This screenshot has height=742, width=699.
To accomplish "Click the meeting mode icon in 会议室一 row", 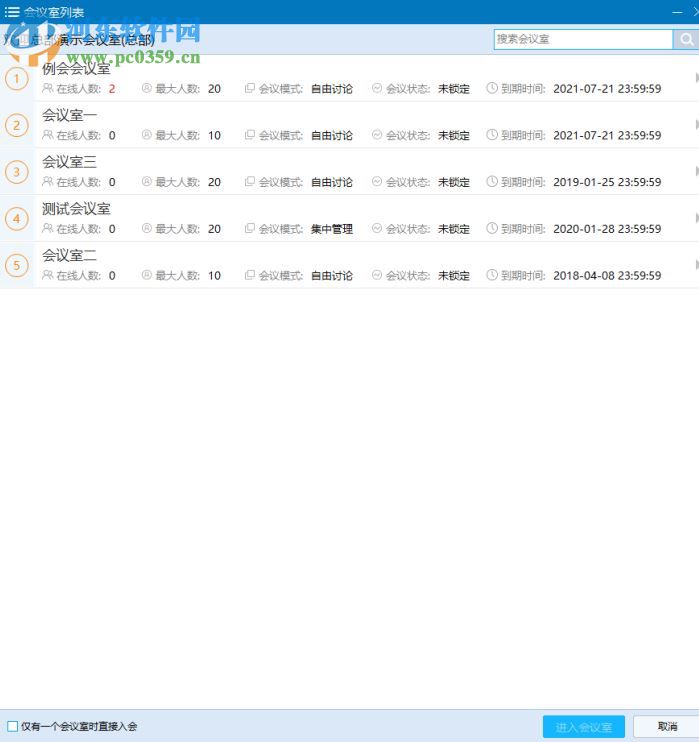I will click(249, 135).
